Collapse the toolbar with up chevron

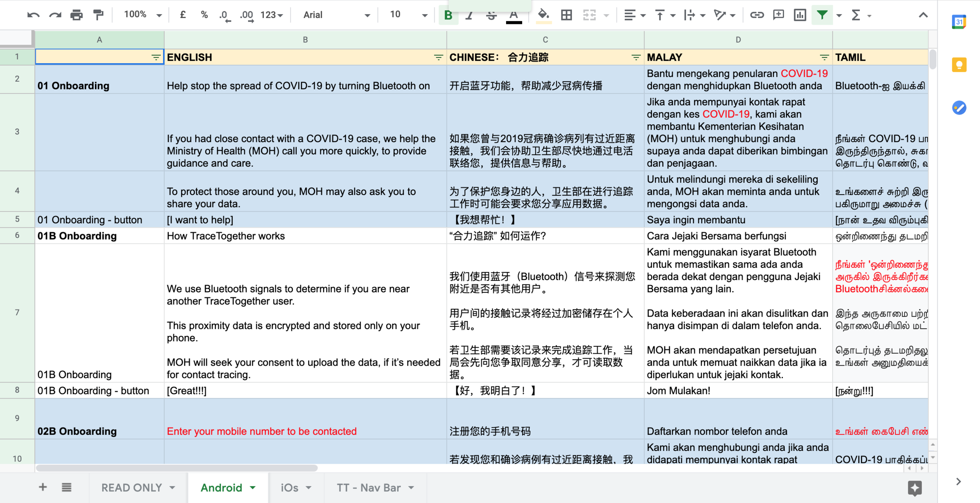pyautogui.click(x=923, y=15)
